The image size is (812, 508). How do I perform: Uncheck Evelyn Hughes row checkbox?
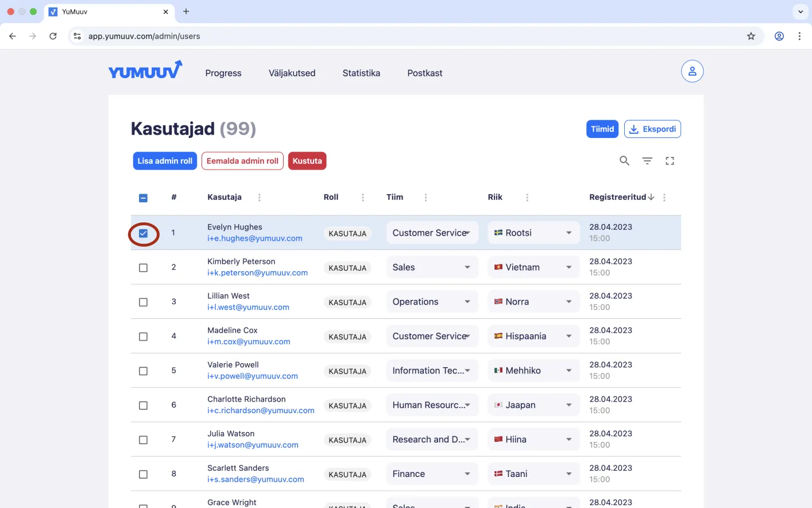(x=144, y=233)
